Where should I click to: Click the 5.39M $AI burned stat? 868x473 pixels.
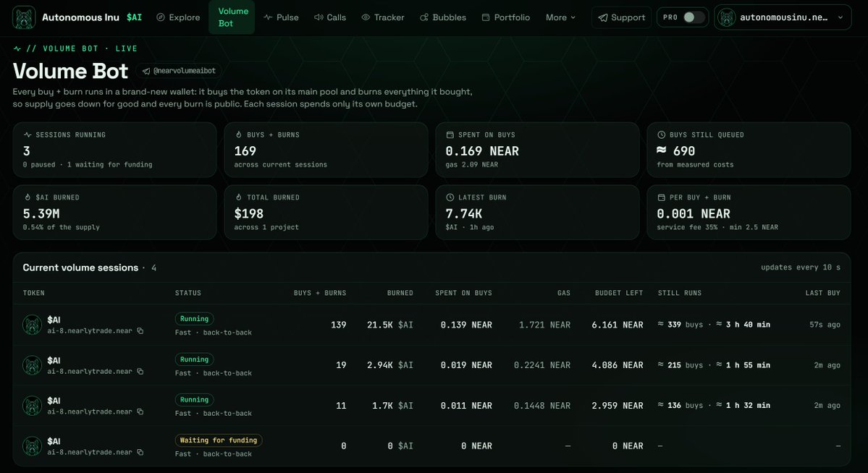pos(41,213)
